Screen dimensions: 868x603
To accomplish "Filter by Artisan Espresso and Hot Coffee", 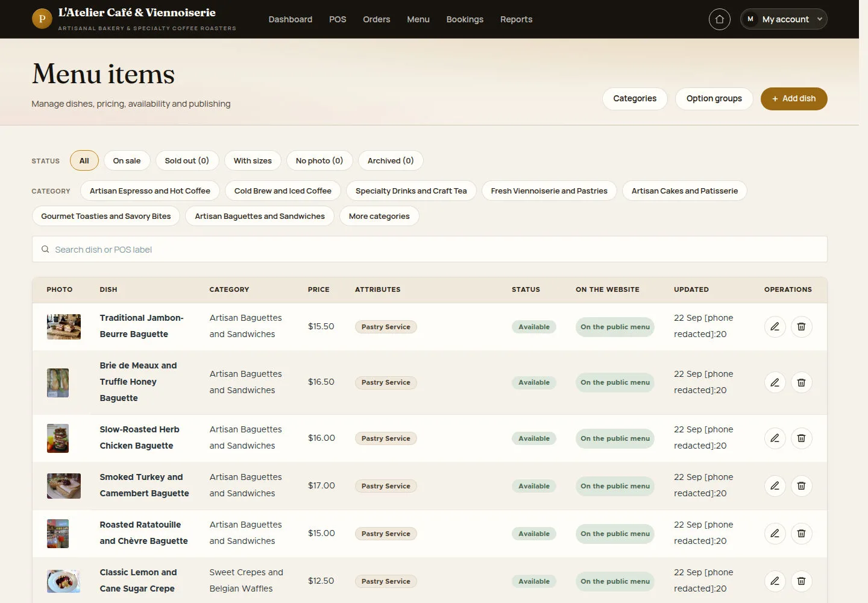I will (x=150, y=191).
